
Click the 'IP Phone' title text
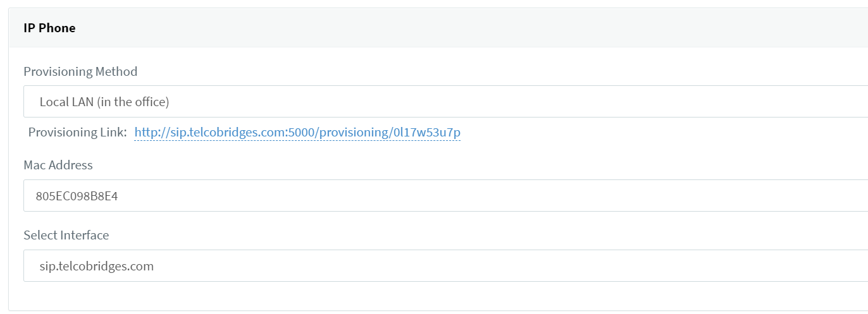point(49,28)
